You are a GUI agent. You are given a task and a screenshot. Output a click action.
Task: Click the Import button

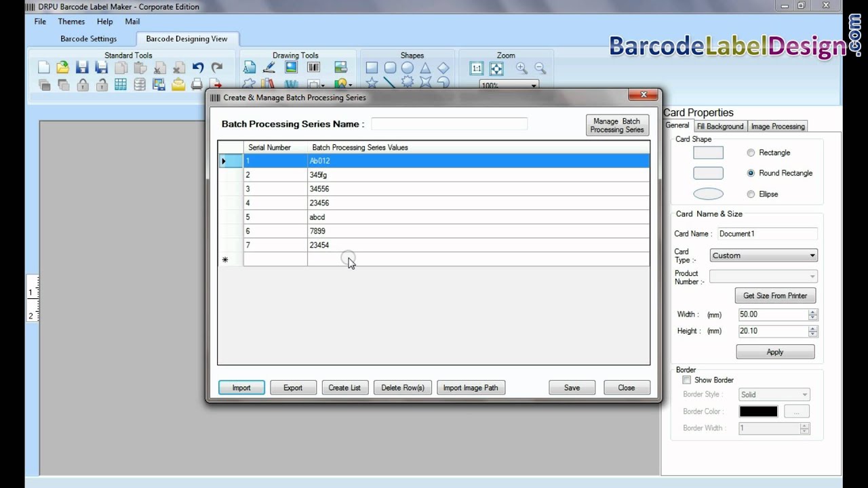241,388
